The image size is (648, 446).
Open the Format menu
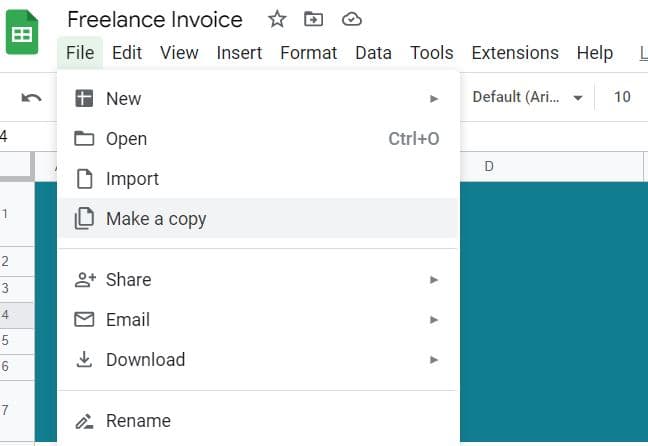(x=309, y=53)
